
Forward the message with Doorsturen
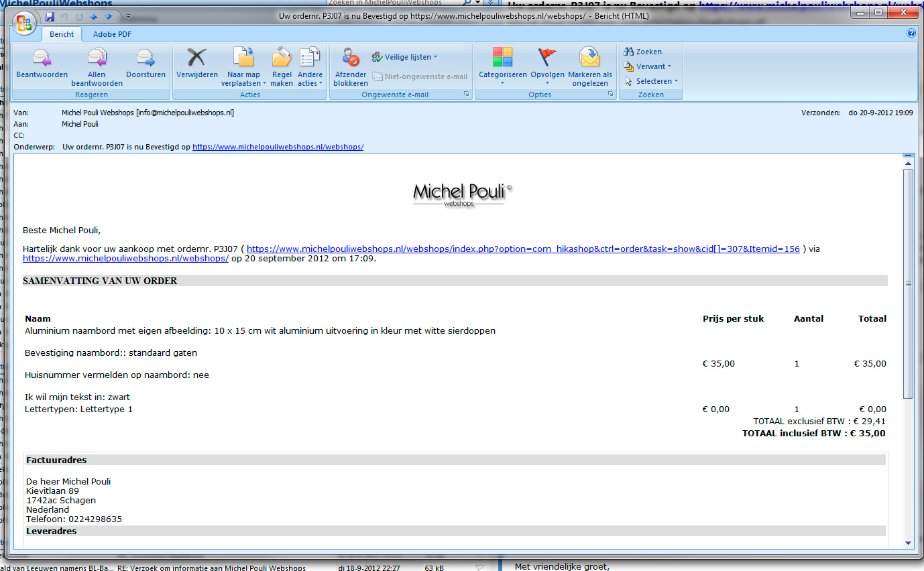pyautogui.click(x=146, y=64)
